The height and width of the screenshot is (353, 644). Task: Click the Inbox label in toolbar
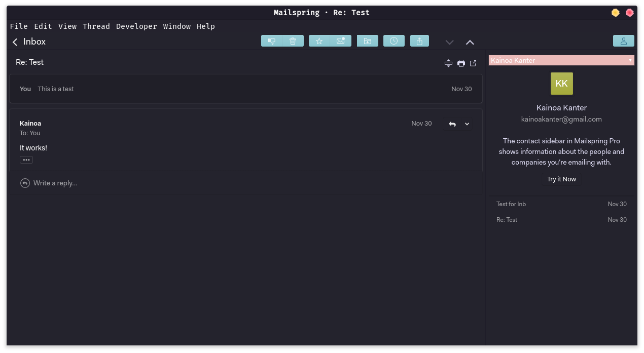tap(34, 42)
